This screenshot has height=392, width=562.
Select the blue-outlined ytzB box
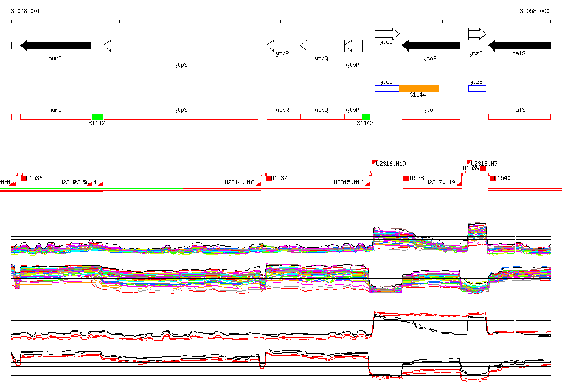pyautogui.click(x=477, y=88)
